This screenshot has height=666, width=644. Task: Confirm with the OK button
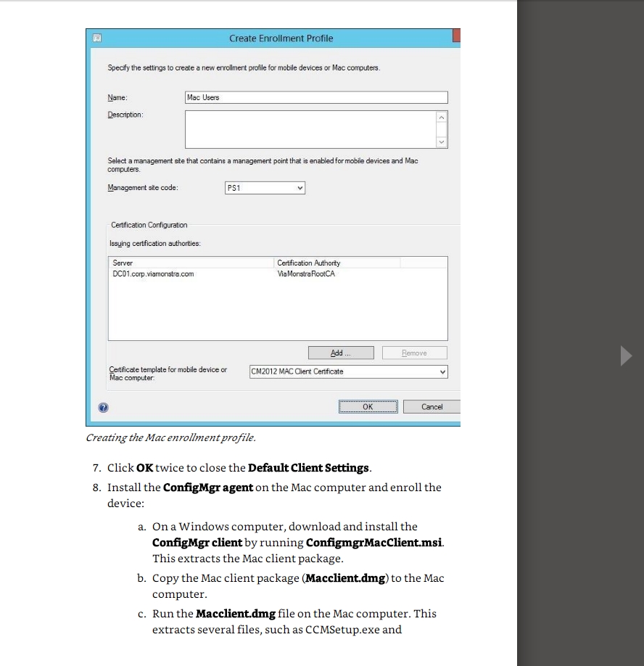pos(368,407)
